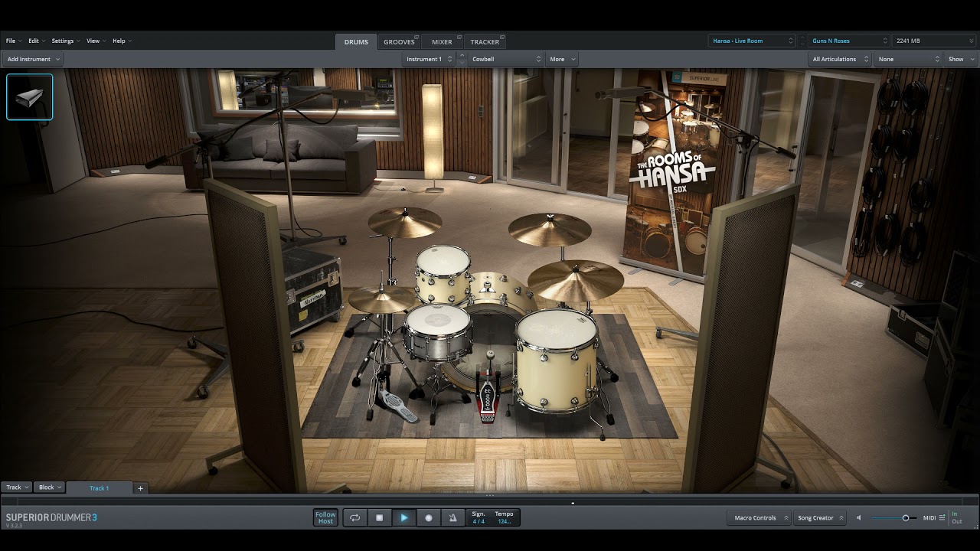980x551 pixels.
Task: Open the Add Instrument dropdown
Action: tap(33, 59)
